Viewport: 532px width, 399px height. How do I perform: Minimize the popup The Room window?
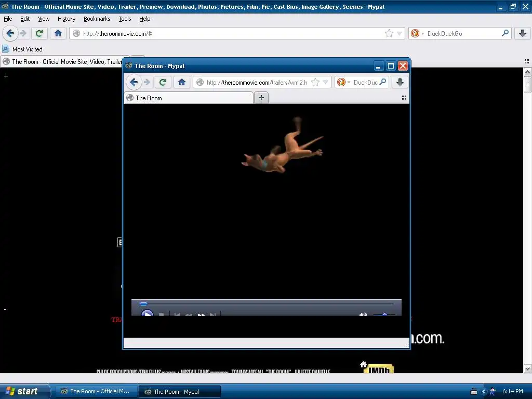378,66
